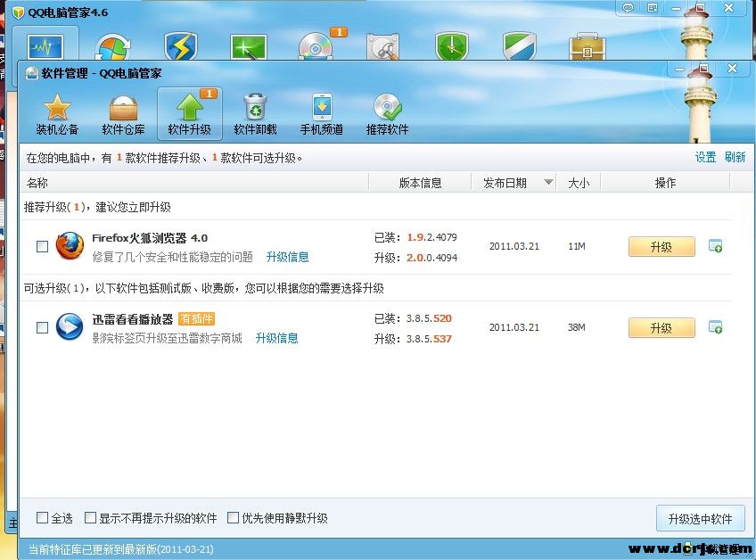The height and width of the screenshot is (560, 756).
Task: Open the 推荐软件 disc icon
Action: click(387, 108)
